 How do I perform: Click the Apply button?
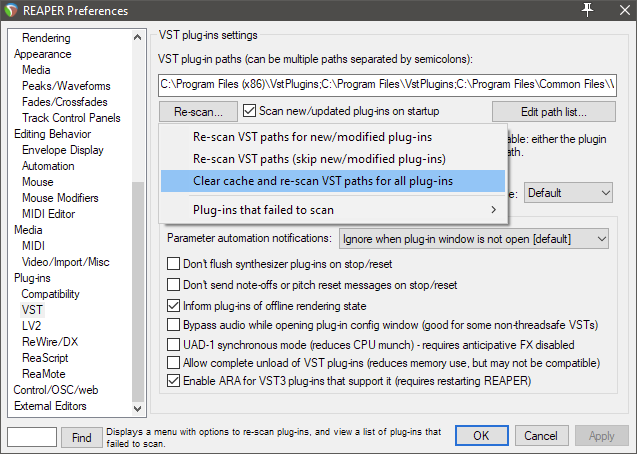602,436
